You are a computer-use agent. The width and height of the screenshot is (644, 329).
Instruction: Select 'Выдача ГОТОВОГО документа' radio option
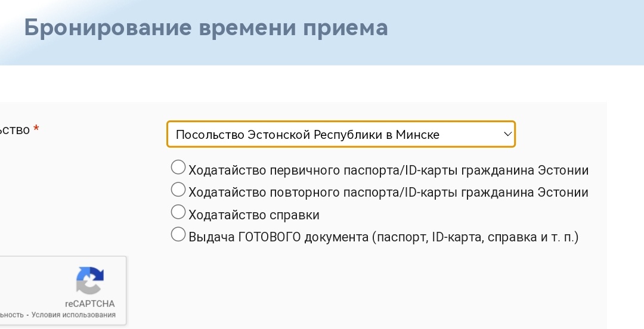pos(178,234)
